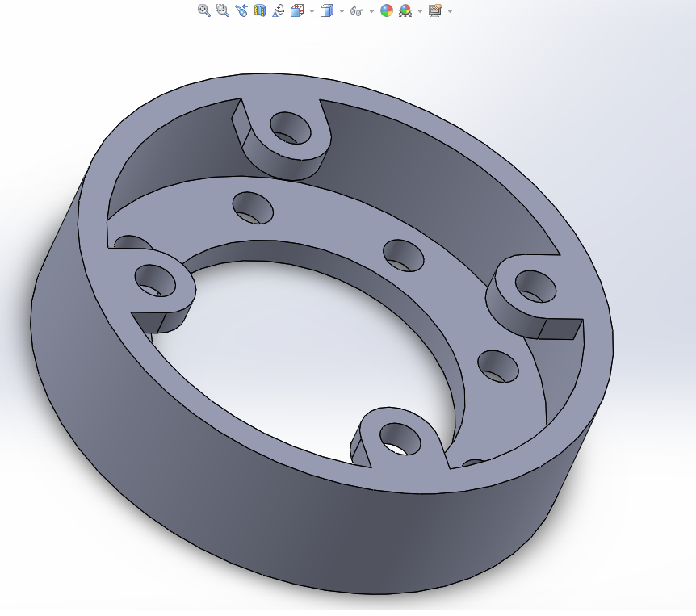Image resolution: width=696 pixels, height=616 pixels.
Task: Click the Edit Appearance color ball icon
Action: pos(387,10)
